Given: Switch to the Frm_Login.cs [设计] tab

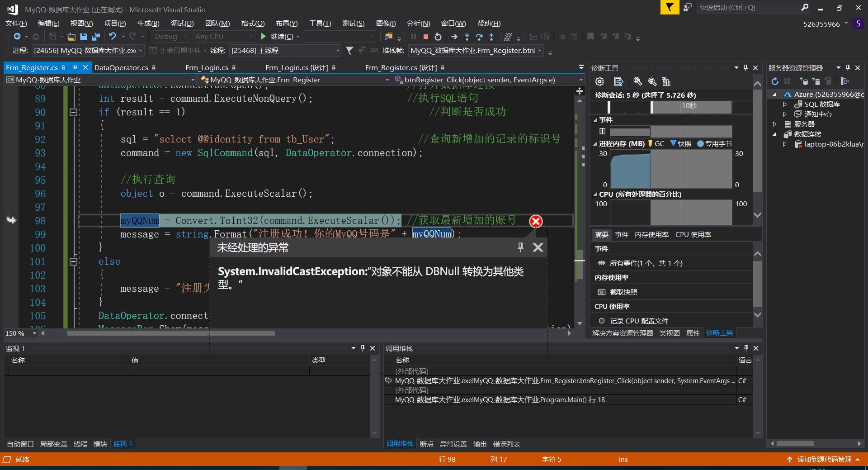Looking at the screenshot, I should coord(297,67).
